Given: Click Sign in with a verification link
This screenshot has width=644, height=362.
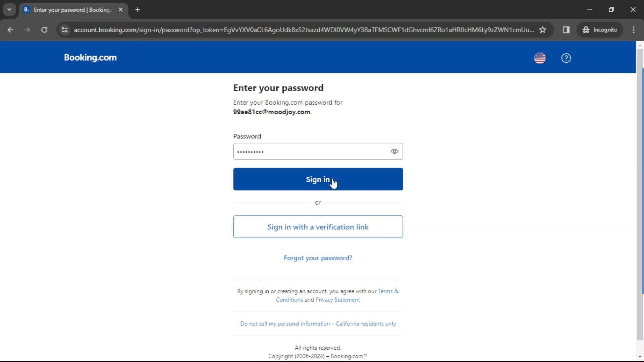Looking at the screenshot, I should click(x=318, y=226).
